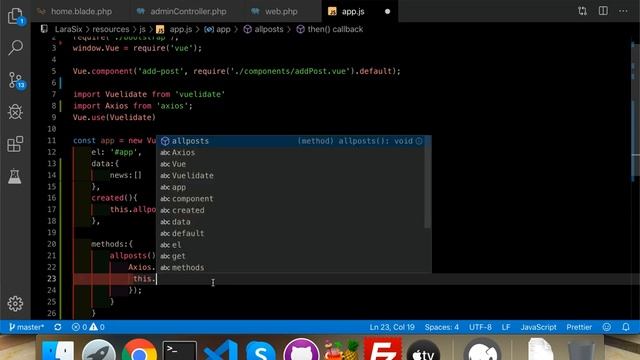Click the compare changes icon in editor toolbar

click(x=582, y=11)
